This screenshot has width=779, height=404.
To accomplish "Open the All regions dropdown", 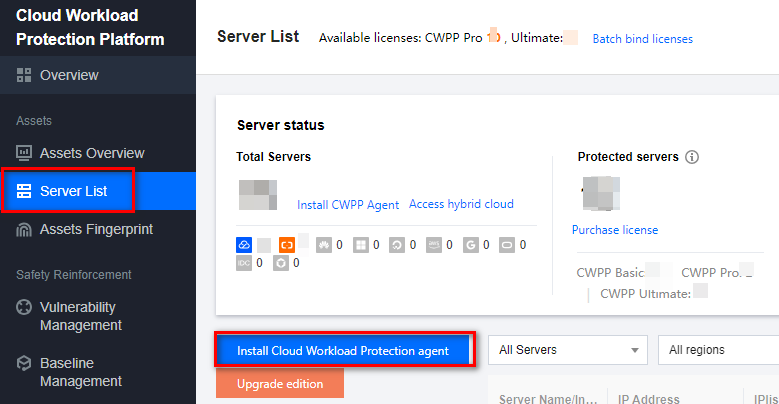I will pos(718,350).
